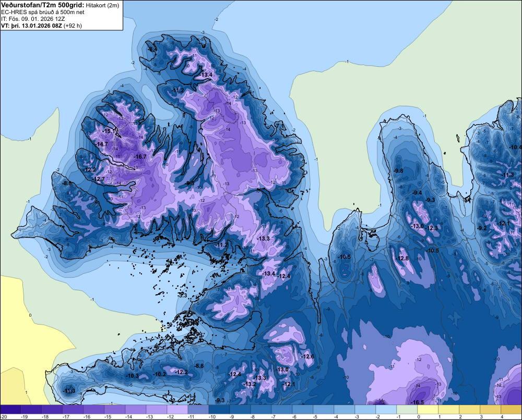This screenshot has height=420, width=522.
Task: Click the legend swatch between 2 and 3
Action: pyautogui.click(x=470, y=410)
